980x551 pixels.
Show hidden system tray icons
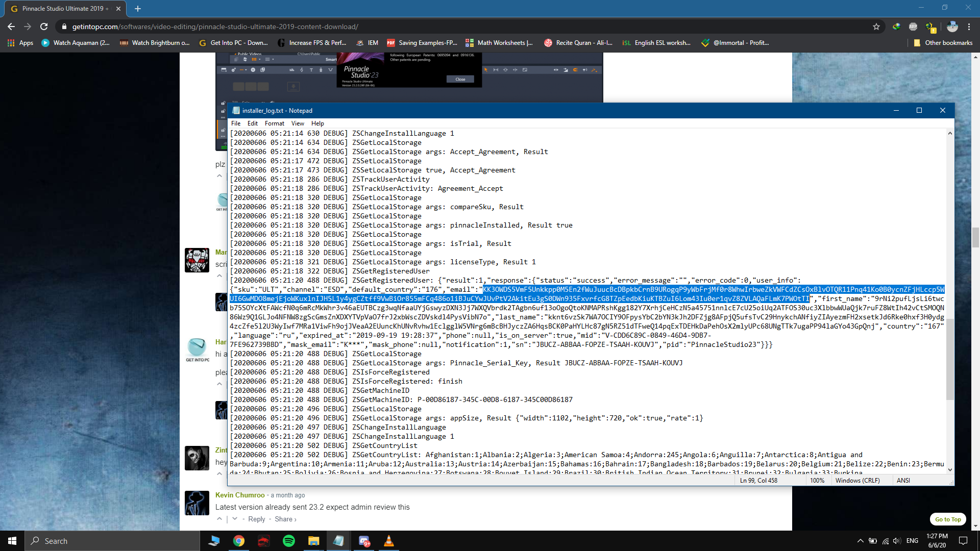[x=861, y=541]
